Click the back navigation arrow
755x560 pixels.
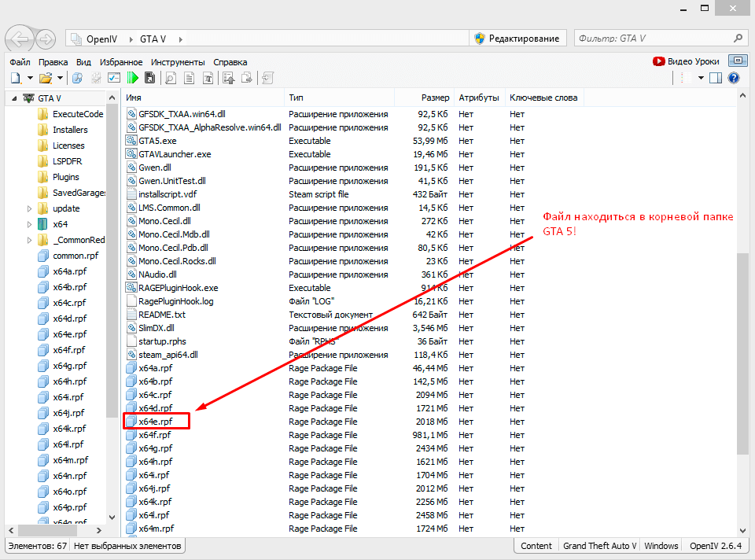click(x=19, y=39)
